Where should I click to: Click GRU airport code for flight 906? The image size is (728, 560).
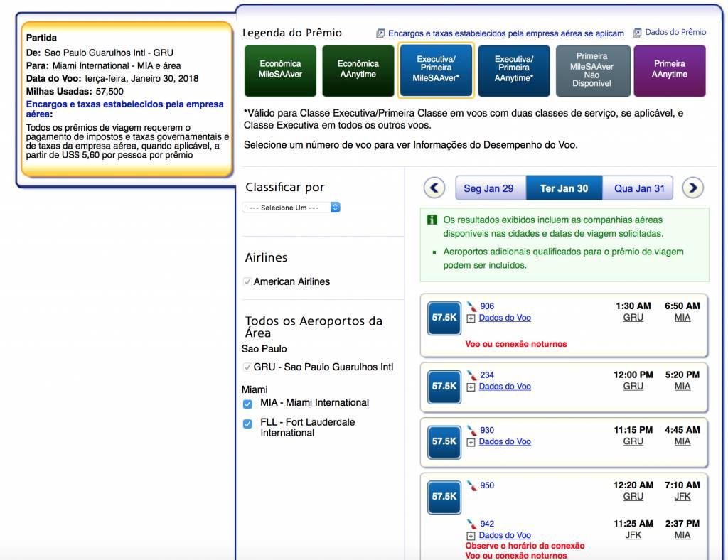[633, 318]
